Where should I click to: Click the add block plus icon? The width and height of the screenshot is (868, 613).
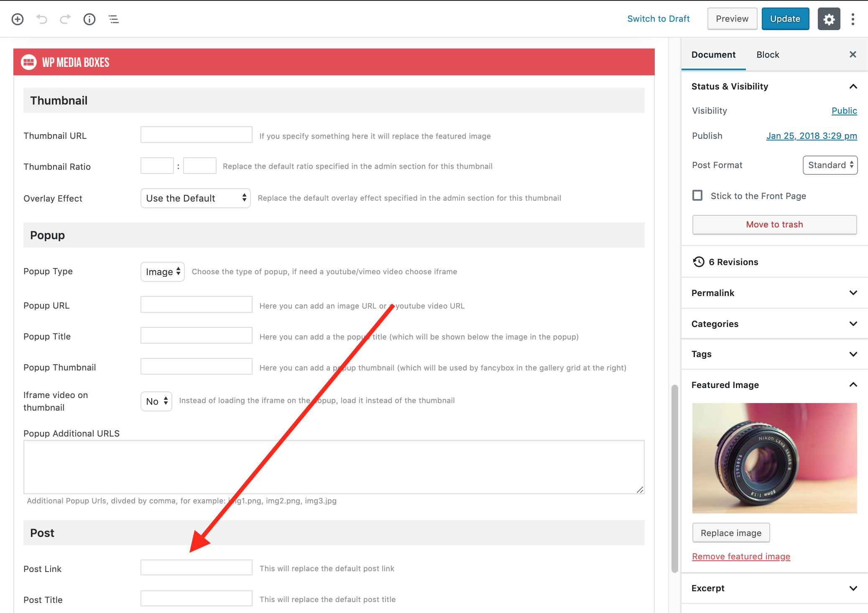point(18,19)
